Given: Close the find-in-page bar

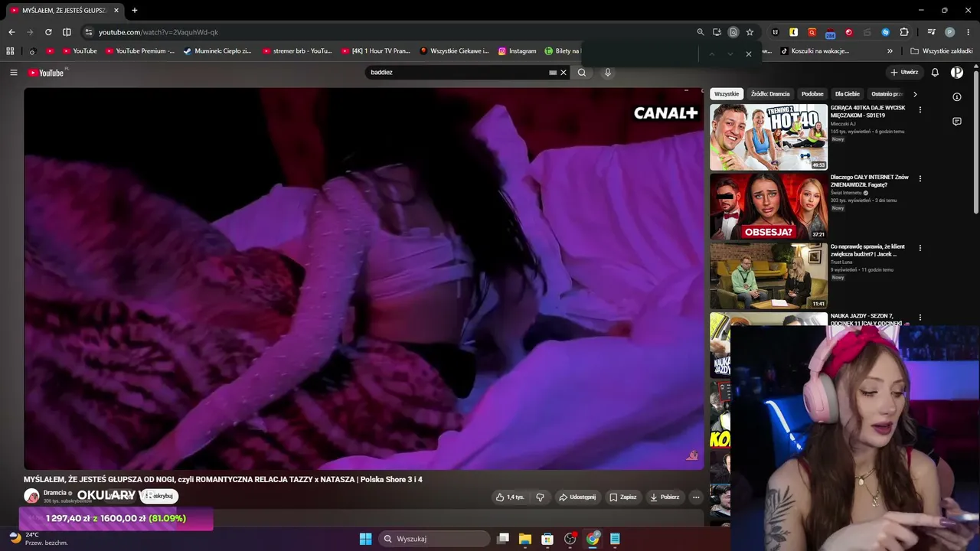Looking at the screenshot, I should [749, 54].
